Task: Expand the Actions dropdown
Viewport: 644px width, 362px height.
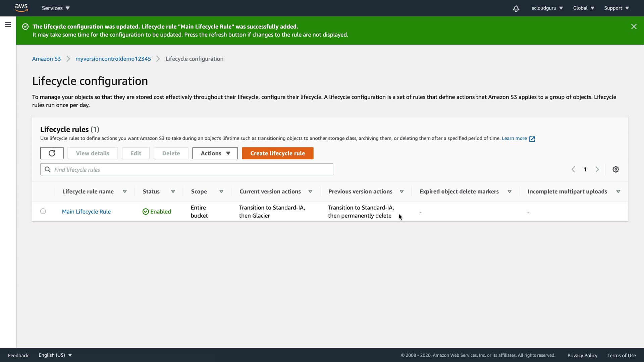Action: (x=215, y=153)
